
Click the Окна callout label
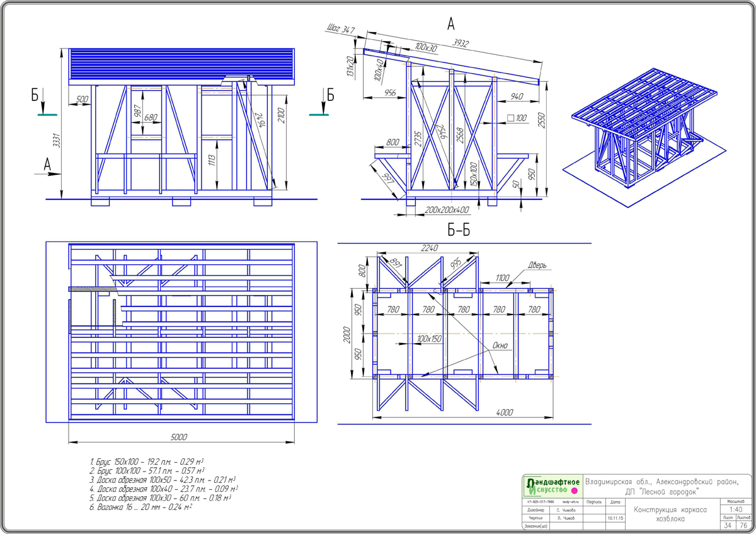tap(501, 345)
